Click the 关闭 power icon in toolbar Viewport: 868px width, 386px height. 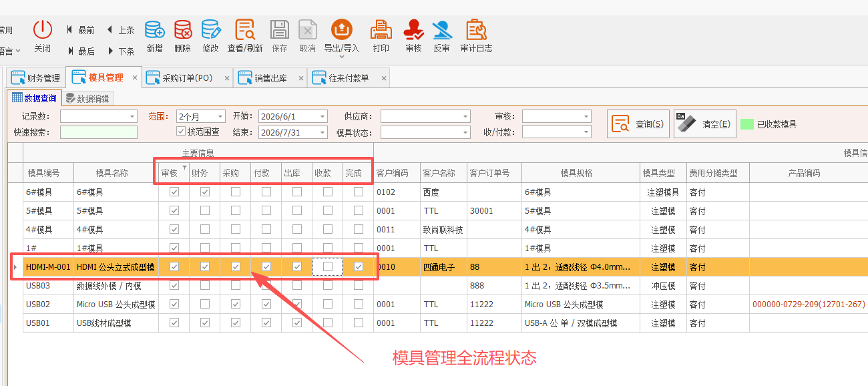[43, 29]
